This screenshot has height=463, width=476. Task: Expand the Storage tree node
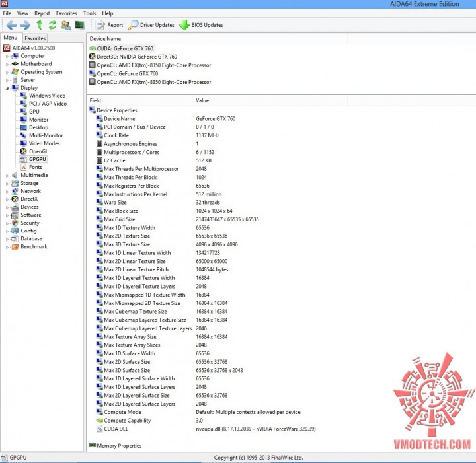(7, 184)
